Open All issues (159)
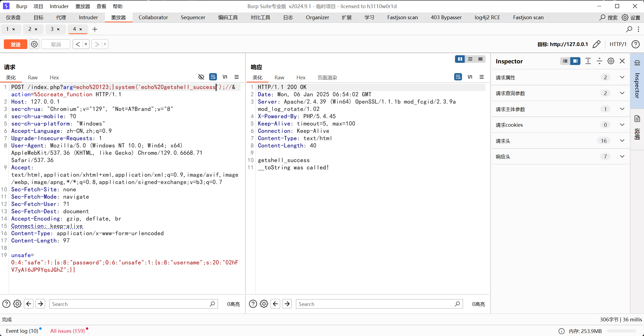This screenshot has width=644, height=336. [68, 331]
